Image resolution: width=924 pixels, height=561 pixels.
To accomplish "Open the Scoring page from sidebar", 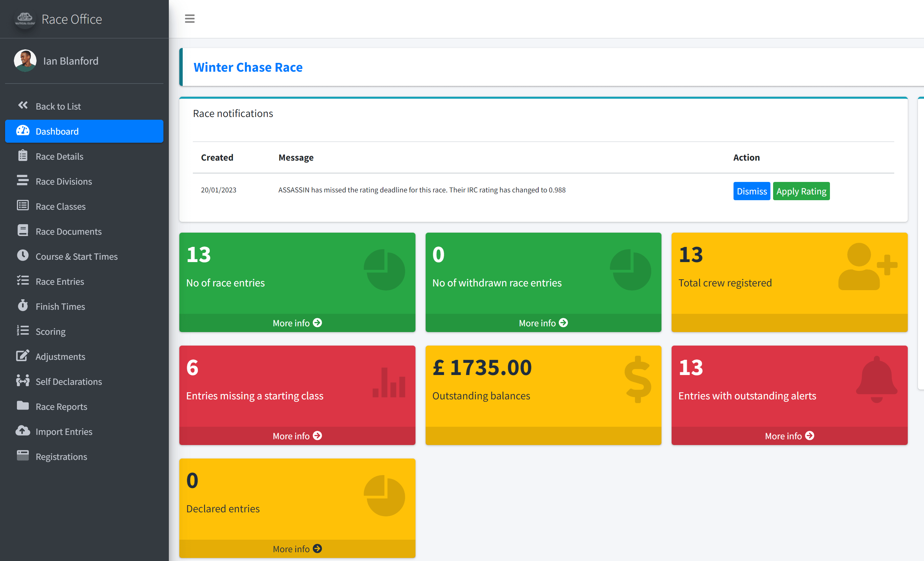I will point(84,332).
